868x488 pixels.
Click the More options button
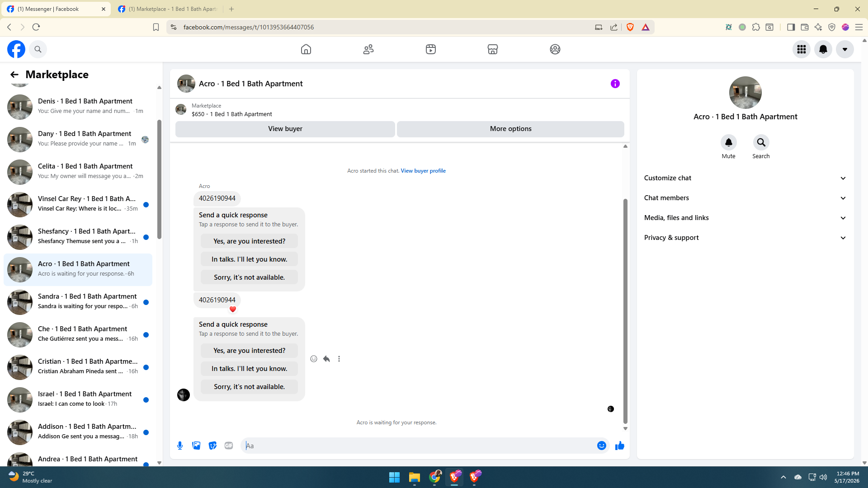pos(511,129)
